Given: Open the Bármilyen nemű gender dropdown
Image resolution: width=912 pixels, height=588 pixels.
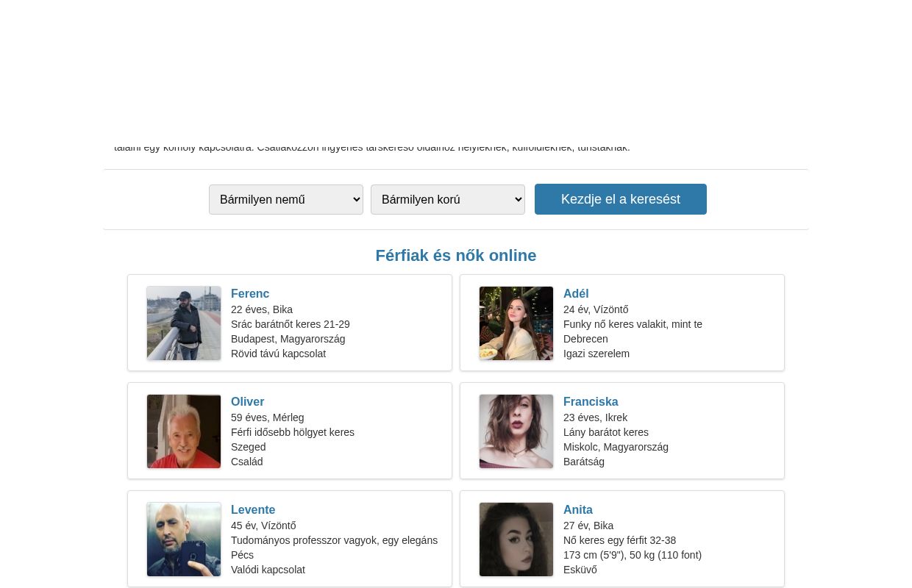Looking at the screenshot, I should (286, 199).
